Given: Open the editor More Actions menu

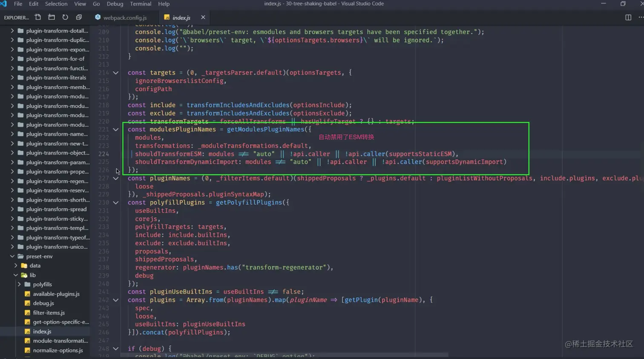Looking at the screenshot, I should pos(641,17).
